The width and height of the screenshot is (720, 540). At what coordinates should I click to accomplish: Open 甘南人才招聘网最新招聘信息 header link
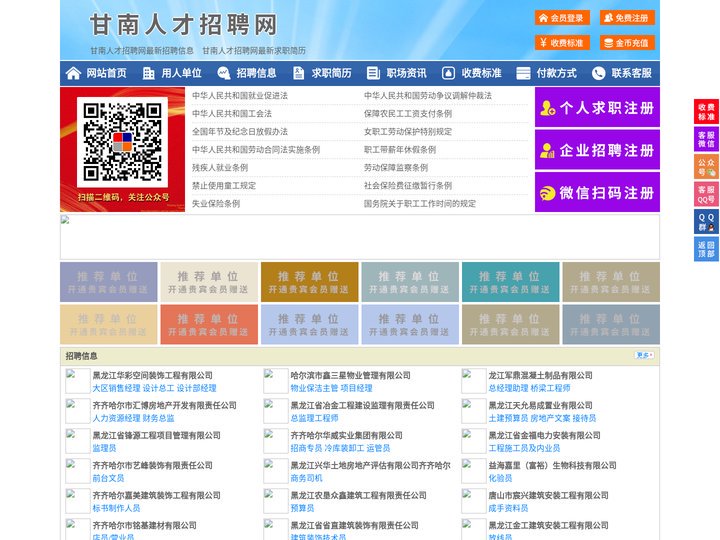(142, 51)
